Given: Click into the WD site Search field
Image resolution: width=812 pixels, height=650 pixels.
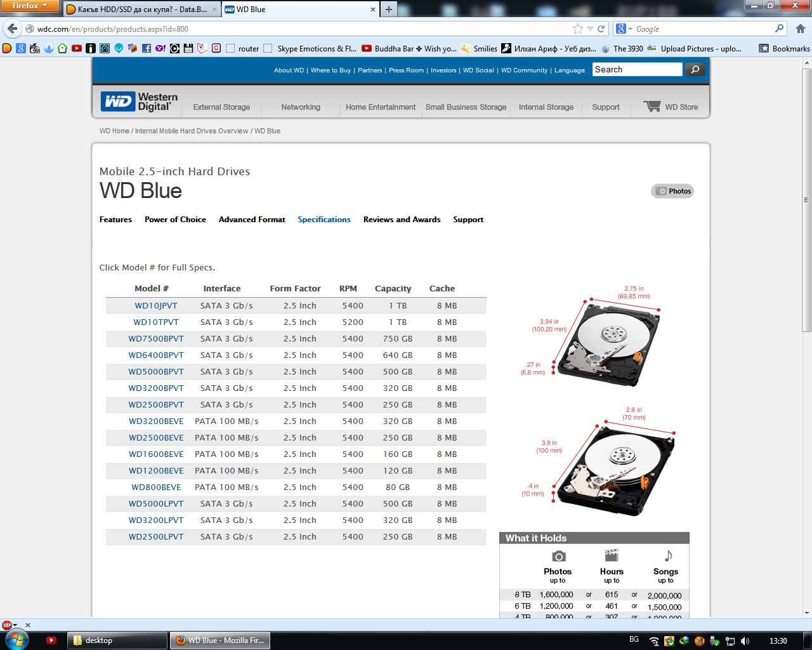Looking at the screenshot, I should tap(638, 69).
